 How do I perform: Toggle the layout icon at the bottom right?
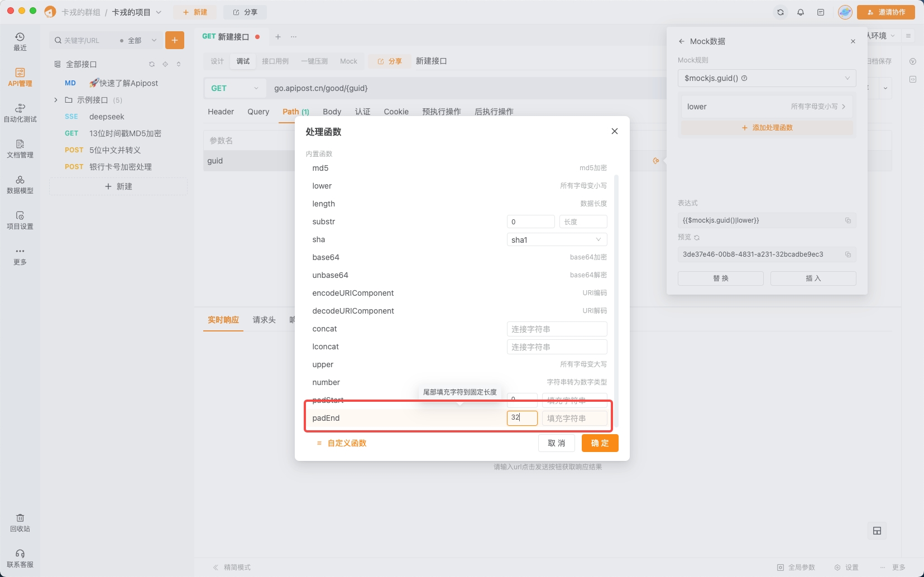point(877,531)
